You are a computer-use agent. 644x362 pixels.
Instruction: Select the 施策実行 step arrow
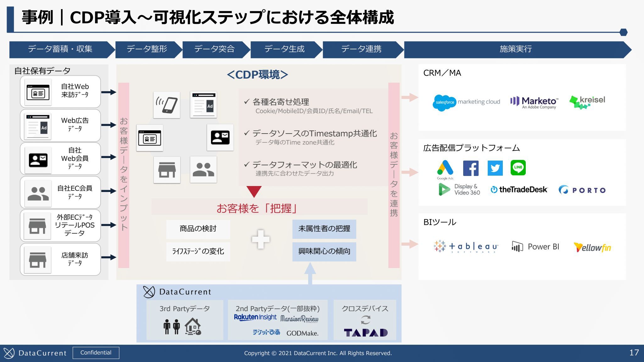(x=518, y=50)
